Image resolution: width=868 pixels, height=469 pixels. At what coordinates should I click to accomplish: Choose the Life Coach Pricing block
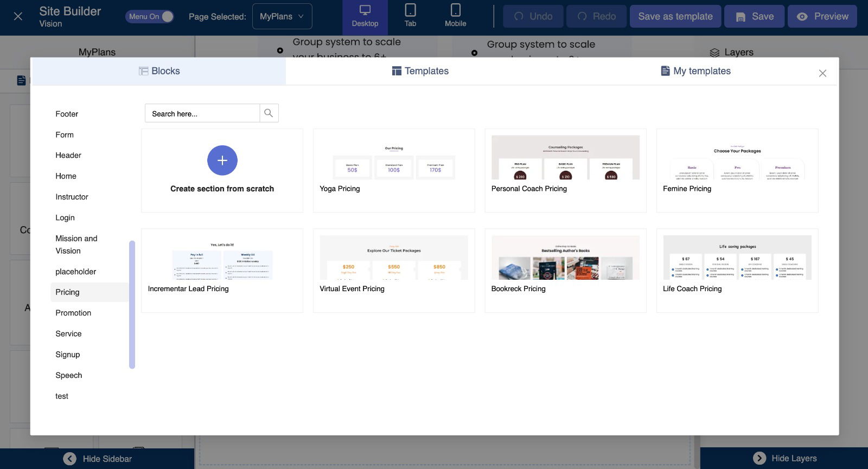point(737,258)
